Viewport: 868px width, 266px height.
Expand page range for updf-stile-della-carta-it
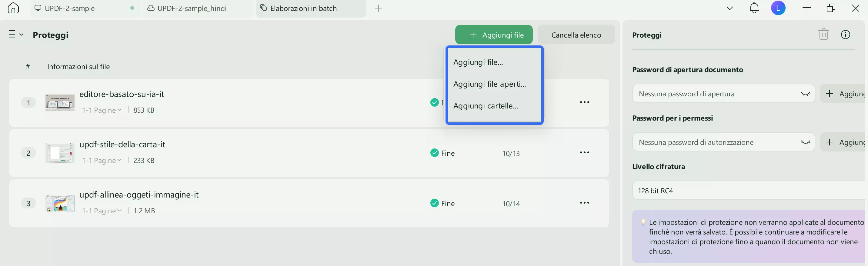tap(102, 160)
